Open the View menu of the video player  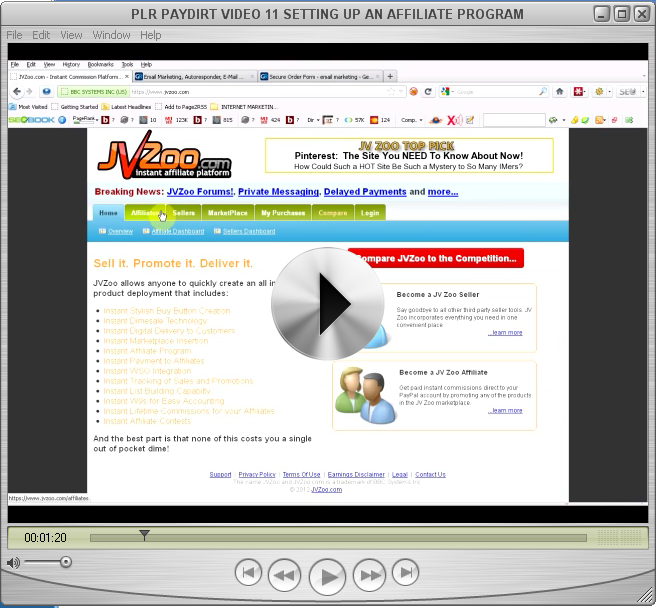coord(71,35)
